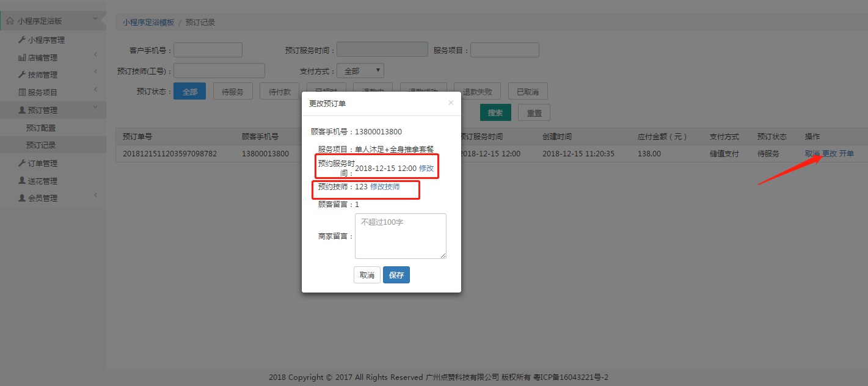Click the 商家留言 text area
Viewport: 868px width, 386px height.
(x=401, y=236)
